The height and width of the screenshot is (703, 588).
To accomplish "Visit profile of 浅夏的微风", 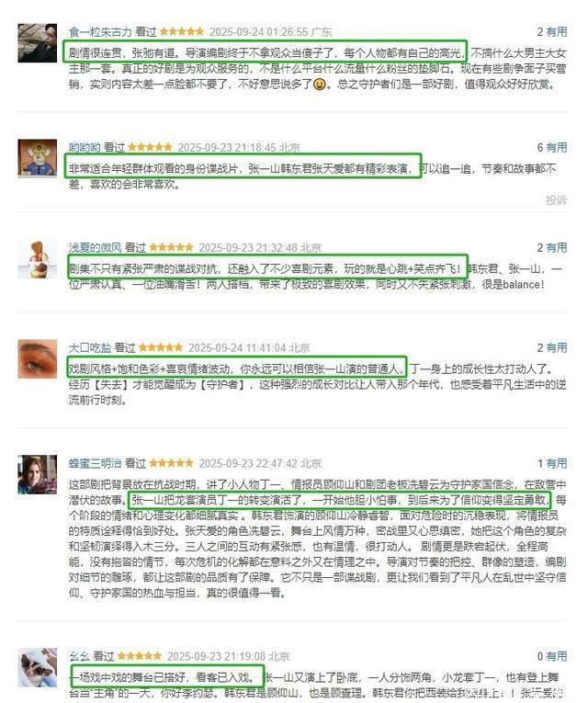I will (x=95, y=247).
